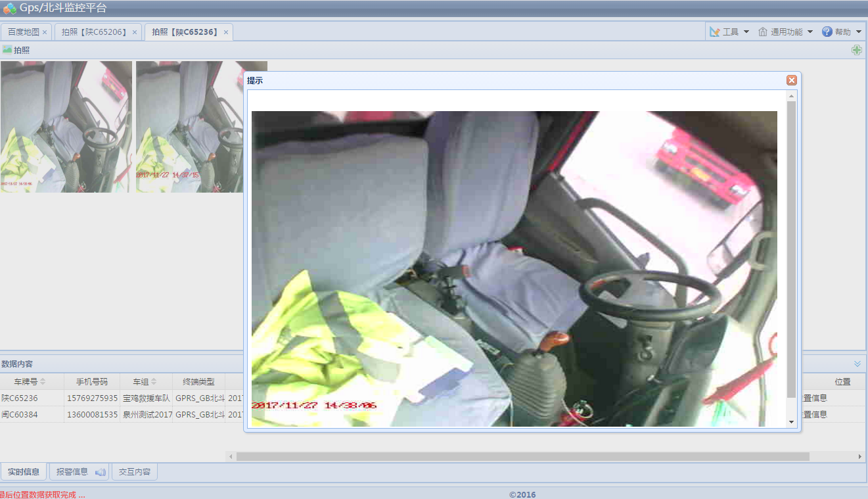Screen dimensions: 868x499
Task: Collapse the 数据内容 panel with chevron
Action: [x=857, y=364]
